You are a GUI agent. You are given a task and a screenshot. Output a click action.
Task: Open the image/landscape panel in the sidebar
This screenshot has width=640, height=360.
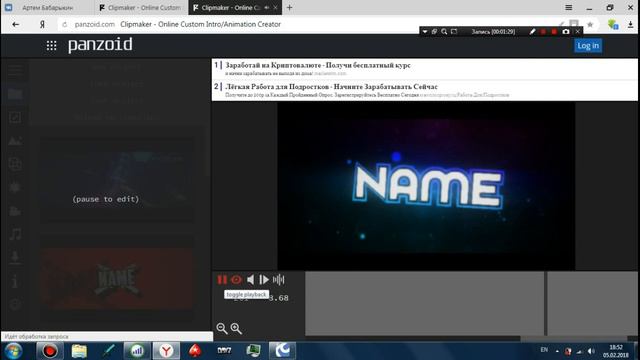(x=15, y=141)
